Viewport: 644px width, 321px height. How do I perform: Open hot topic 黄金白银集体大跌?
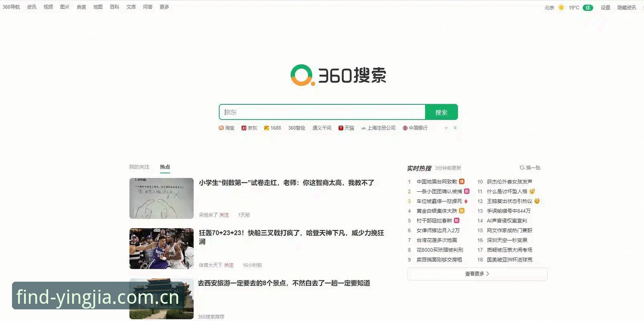tap(436, 211)
